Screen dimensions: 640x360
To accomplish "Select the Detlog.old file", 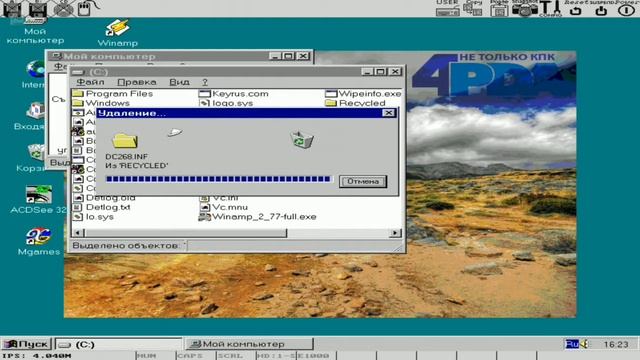I will pyautogui.click(x=104, y=198).
